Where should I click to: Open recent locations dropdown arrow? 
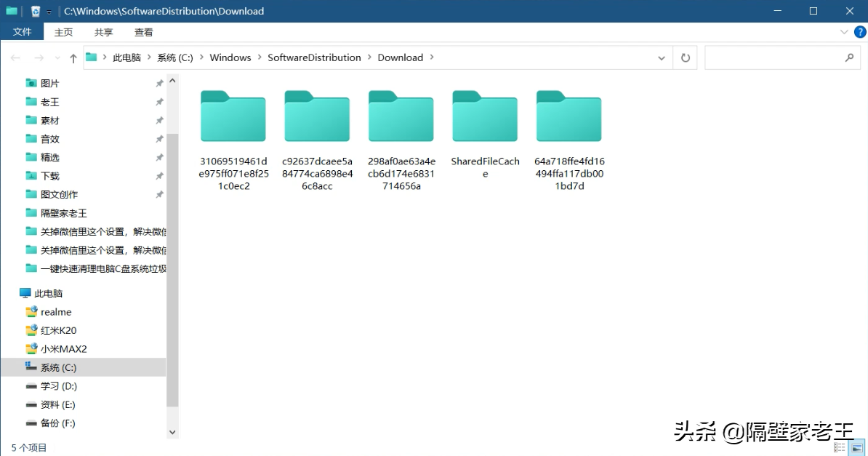tap(57, 57)
